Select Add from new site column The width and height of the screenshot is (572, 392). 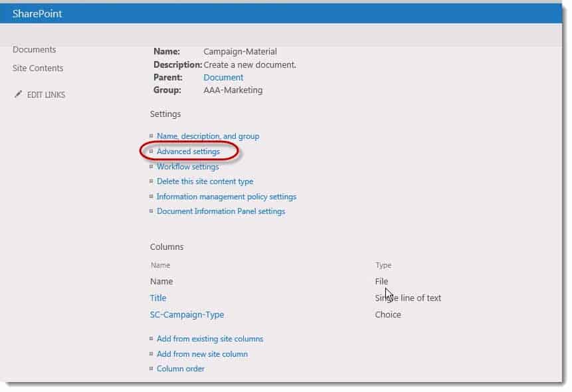pyautogui.click(x=201, y=354)
